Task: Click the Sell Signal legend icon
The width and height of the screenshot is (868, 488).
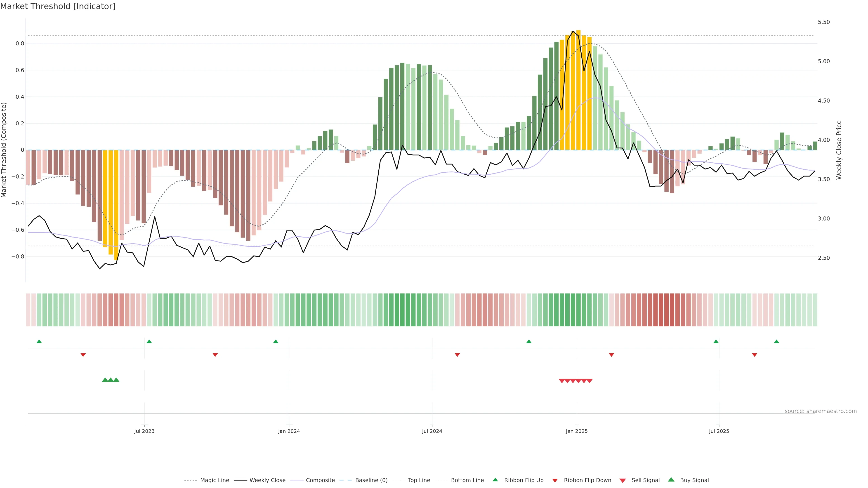Action: (623, 481)
